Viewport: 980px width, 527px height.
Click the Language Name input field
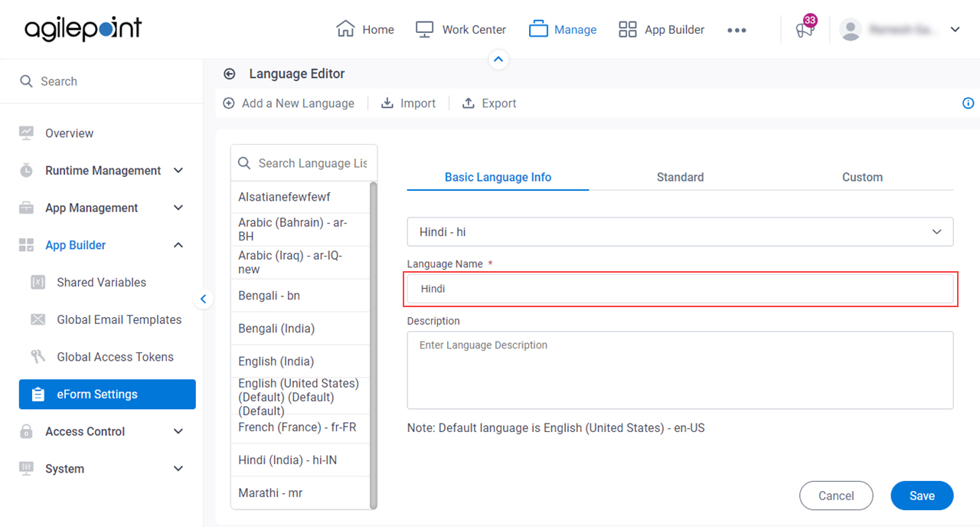coord(680,289)
